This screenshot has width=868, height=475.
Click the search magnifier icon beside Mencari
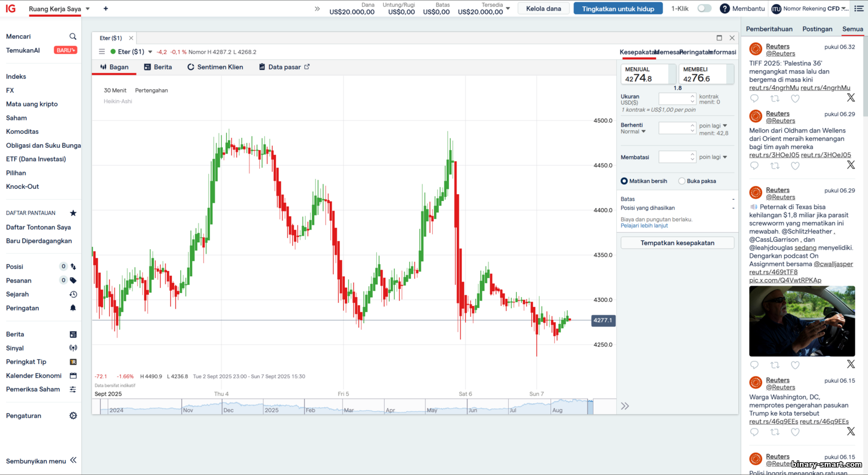[x=73, y=36]
